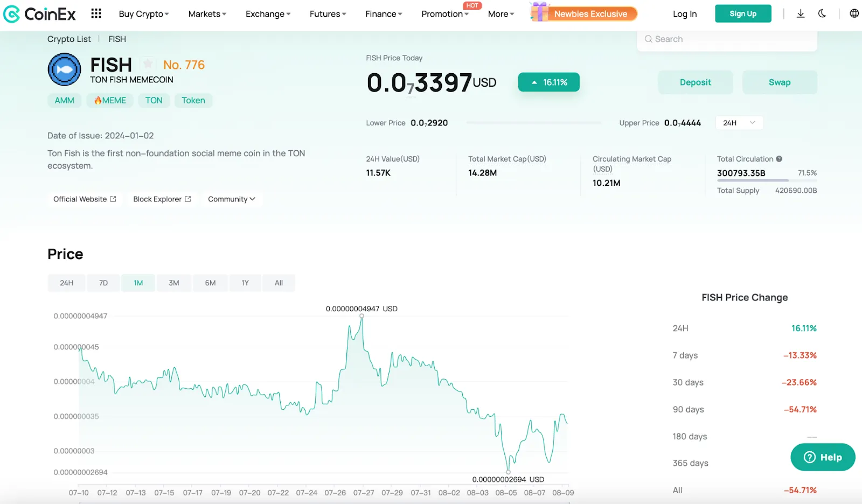Click the lower-upper price range bar
Viewport: 862px width, 504px height.
[534, 123]
